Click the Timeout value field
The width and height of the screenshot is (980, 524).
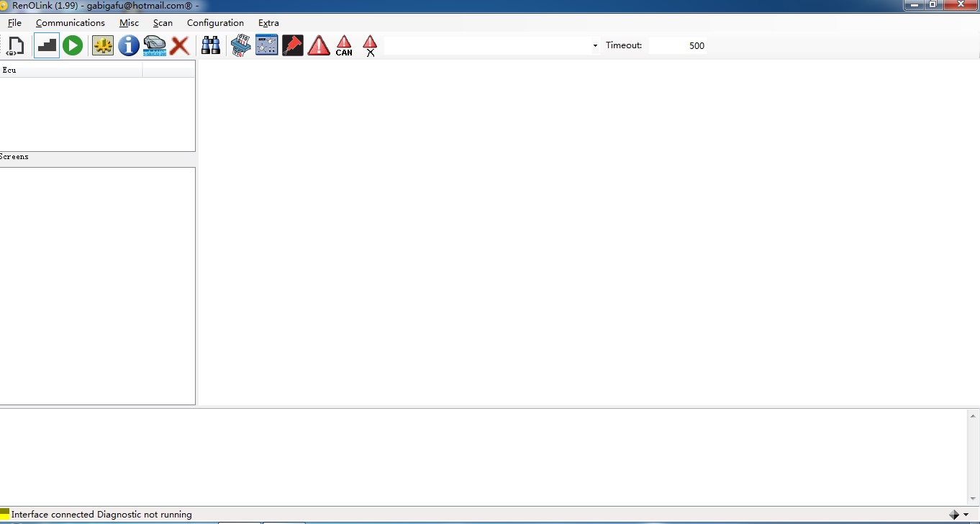[x=678, y=45]
